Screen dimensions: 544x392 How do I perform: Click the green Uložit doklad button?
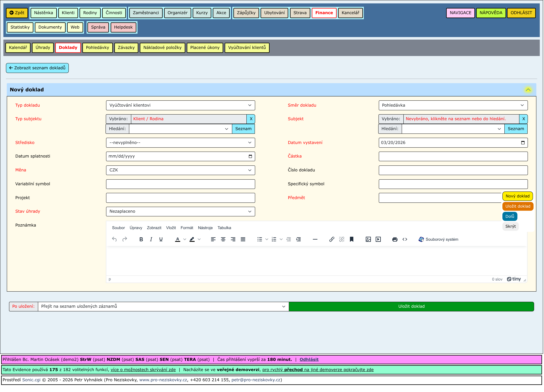tap(411, 306)
